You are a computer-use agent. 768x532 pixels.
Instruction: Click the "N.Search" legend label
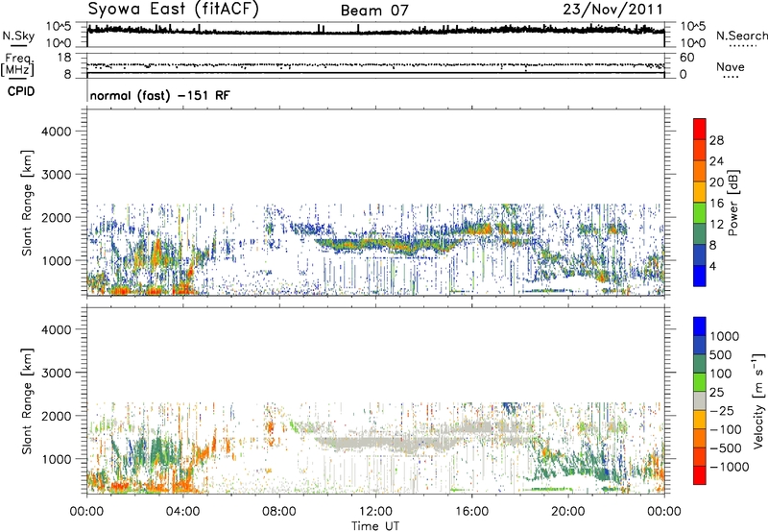[x=741, y=36]
